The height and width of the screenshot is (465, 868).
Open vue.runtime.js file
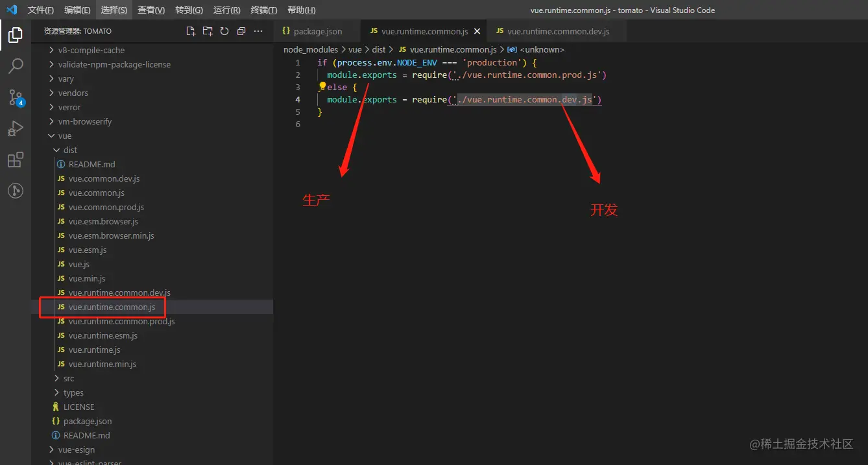coord(94,350)
